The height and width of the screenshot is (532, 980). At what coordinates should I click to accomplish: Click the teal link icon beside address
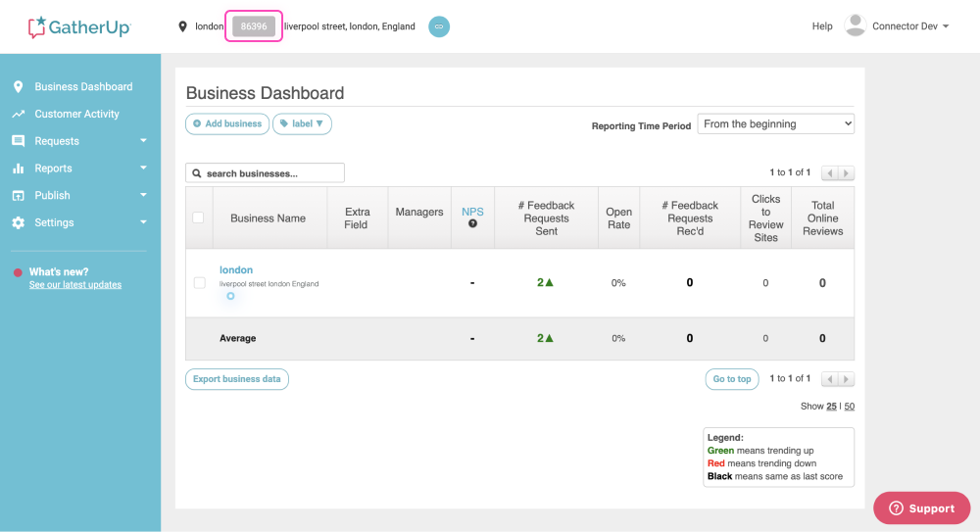pos(439,26)
